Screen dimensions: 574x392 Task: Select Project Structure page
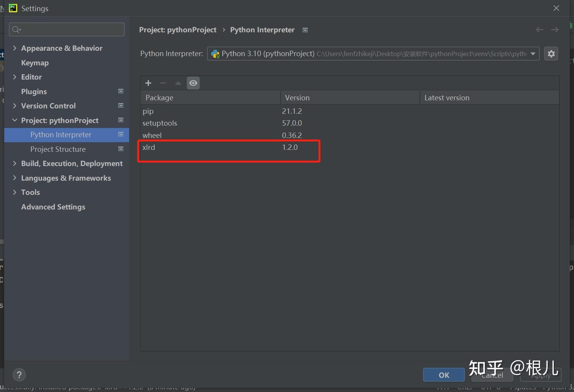coord(58,149)
